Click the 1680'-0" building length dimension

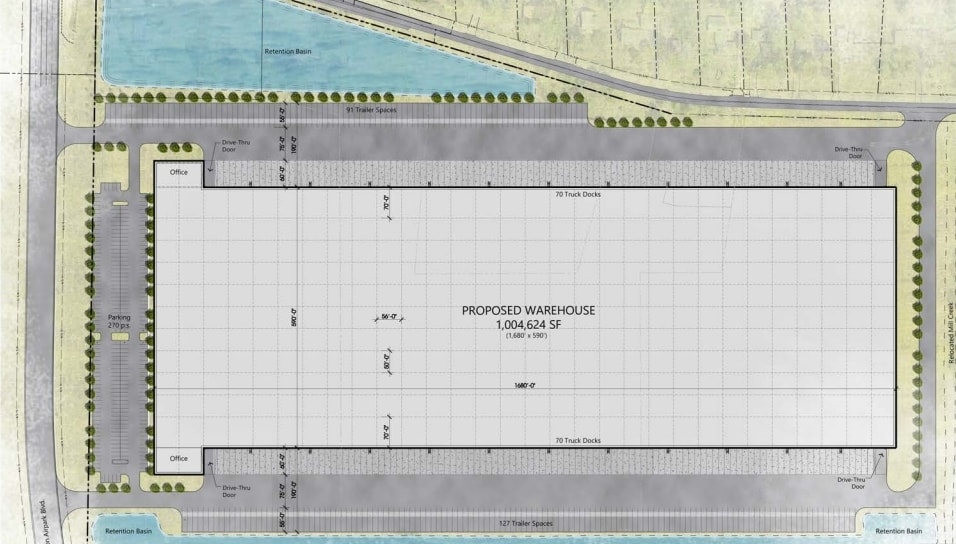coord(528,385)
